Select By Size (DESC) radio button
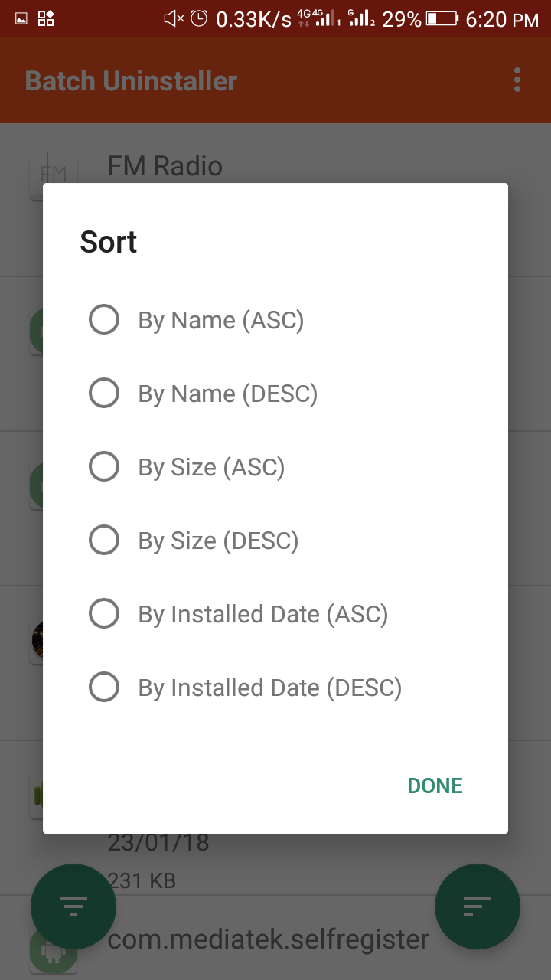 pos(104,541)
